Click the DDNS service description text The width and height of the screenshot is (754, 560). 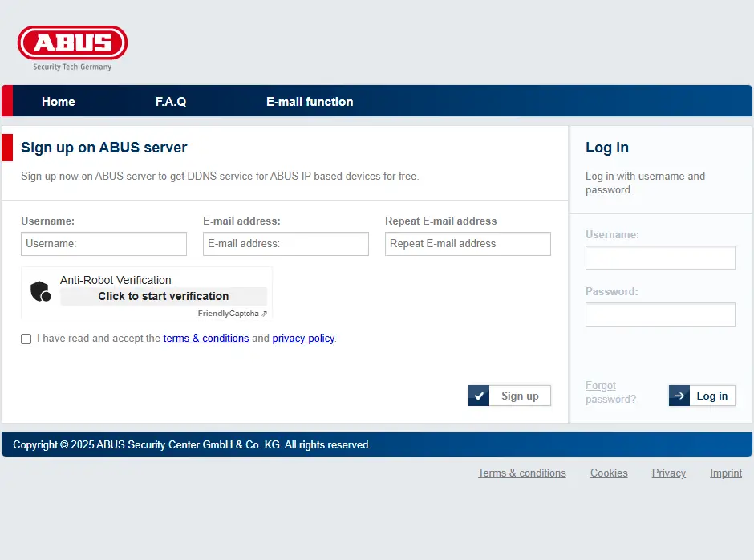[220, 176]
